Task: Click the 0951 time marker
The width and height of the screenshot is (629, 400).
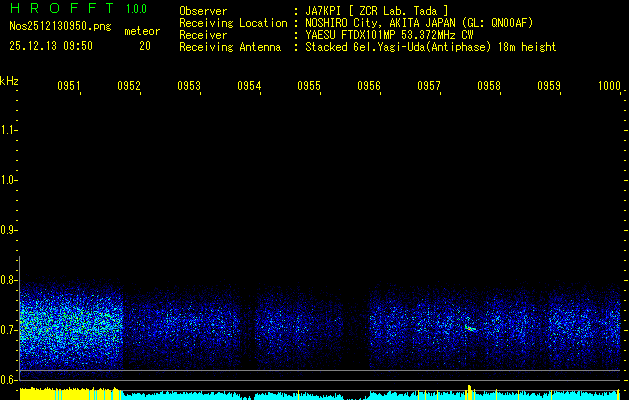Action: coord(69,87)
